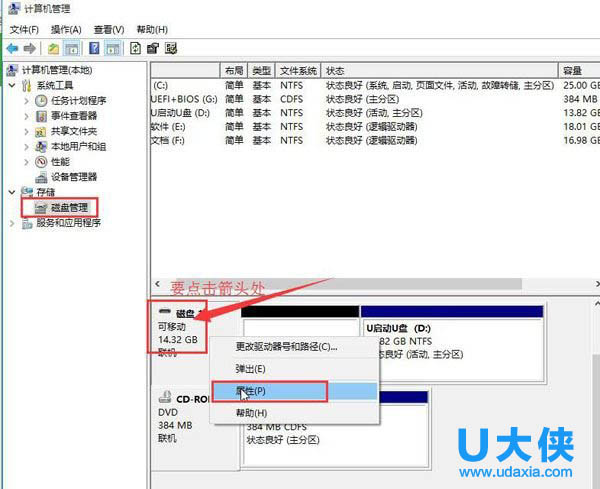Select the U启动U盘 (D:) partition block
Image resolution: width=600 pixels, height=489 pixels.
pyautogui.click(x=450, y=338)
